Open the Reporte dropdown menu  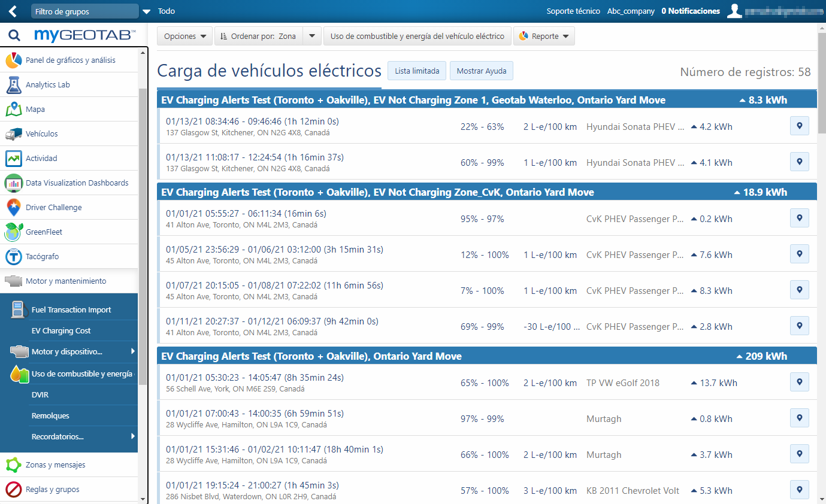(544, 37)
